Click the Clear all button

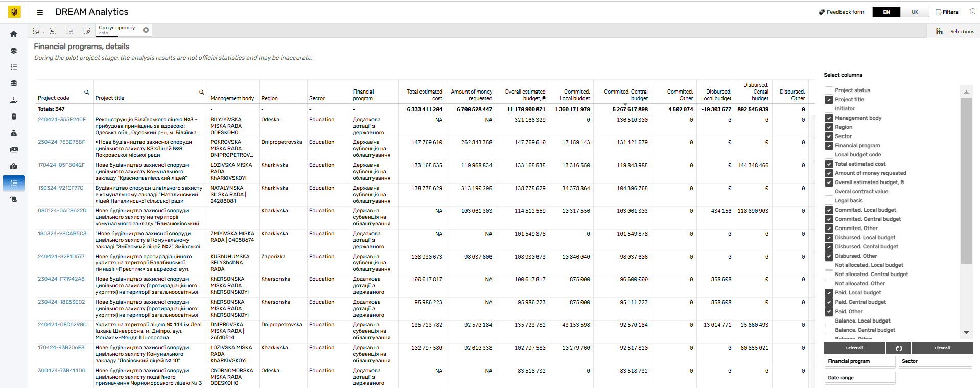pyautogui.click(x=942, y=348)
